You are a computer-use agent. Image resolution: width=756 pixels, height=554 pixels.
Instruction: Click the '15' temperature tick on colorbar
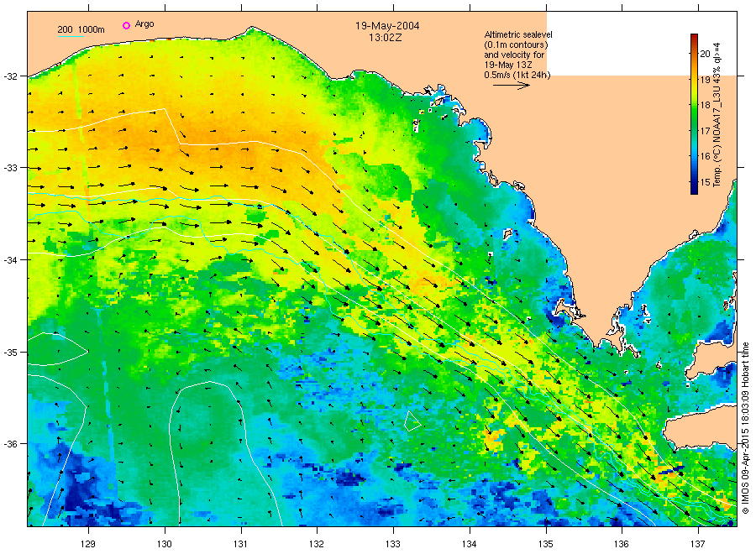pyautogui.click(x=705, y=183)
